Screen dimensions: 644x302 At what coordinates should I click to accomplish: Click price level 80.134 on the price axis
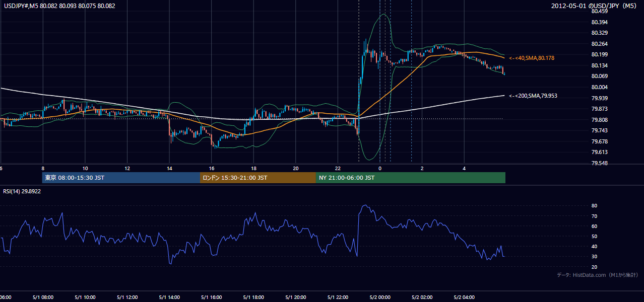(x=599, y=65)
